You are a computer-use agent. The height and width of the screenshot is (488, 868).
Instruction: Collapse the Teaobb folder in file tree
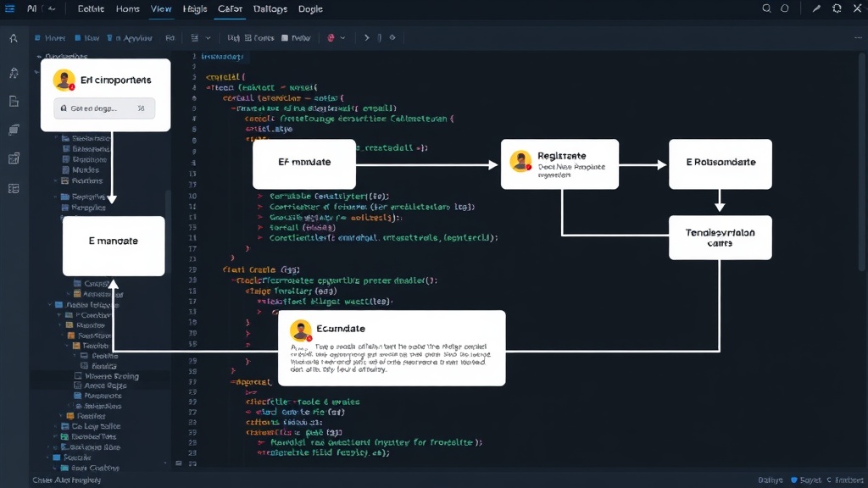coord(69,346)
